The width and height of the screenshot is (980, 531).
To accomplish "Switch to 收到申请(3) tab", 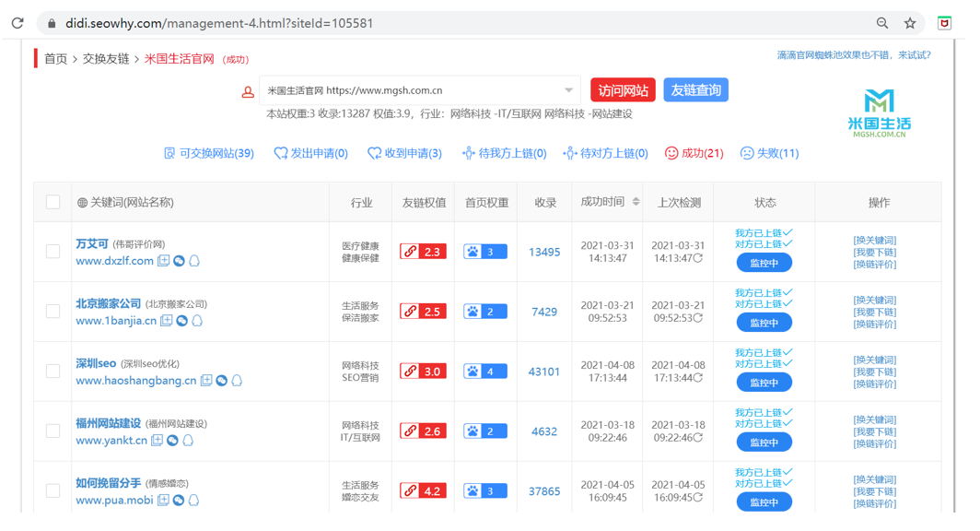I will tap(404, 153).
